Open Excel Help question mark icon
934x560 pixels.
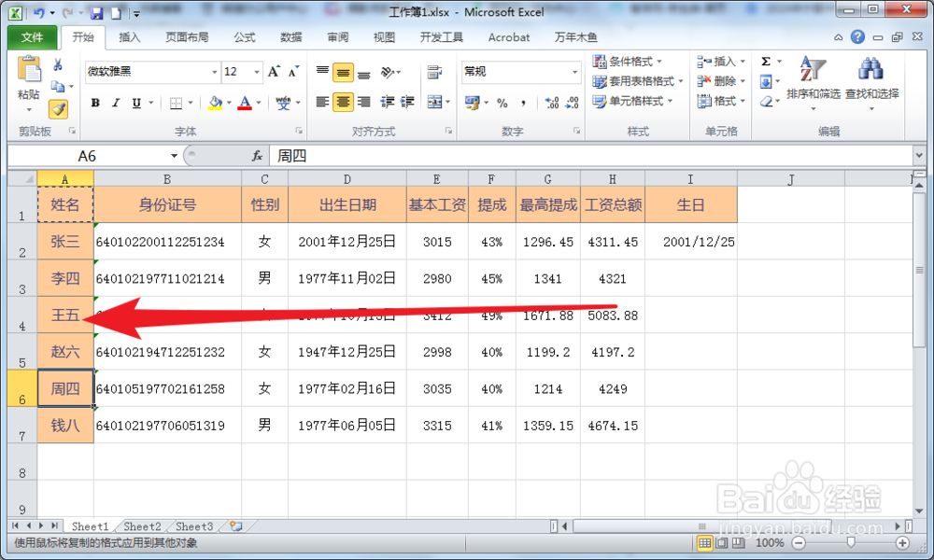tap(857, 37)
